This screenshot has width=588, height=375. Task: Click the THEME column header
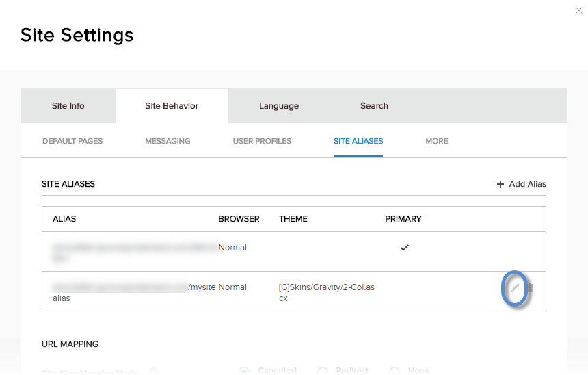coord(293,219)
